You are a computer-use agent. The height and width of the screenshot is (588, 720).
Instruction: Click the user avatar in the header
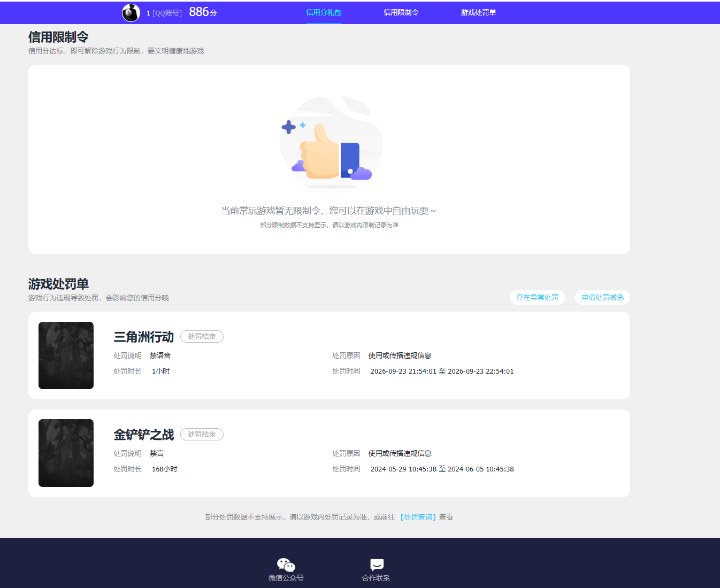pos(131,12)
